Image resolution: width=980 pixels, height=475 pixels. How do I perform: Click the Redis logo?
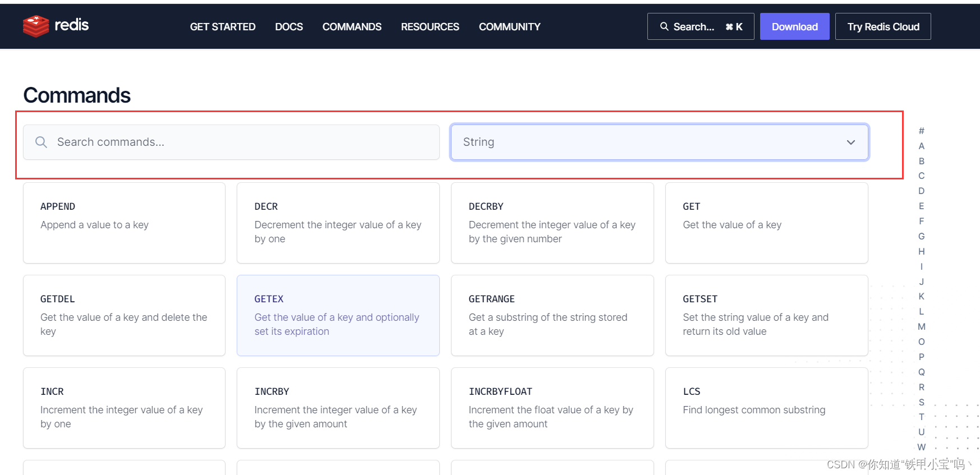click(x=56, y=26)
